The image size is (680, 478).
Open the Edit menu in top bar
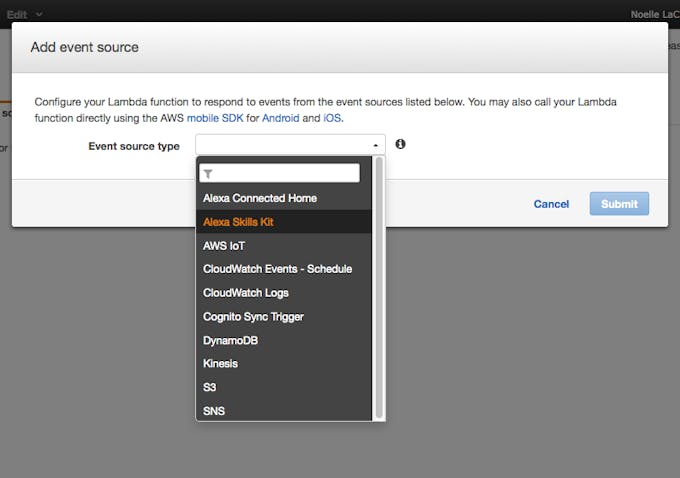[24, 15]
